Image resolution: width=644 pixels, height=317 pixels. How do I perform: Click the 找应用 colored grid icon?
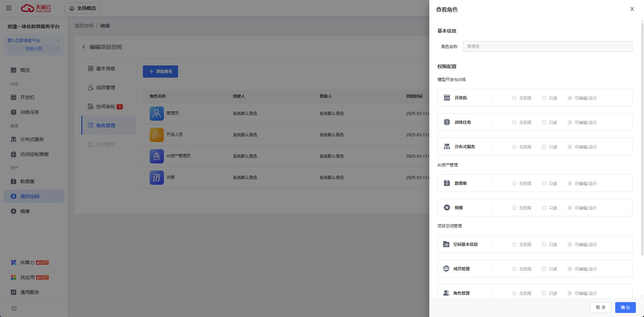(x=14, y=277)
